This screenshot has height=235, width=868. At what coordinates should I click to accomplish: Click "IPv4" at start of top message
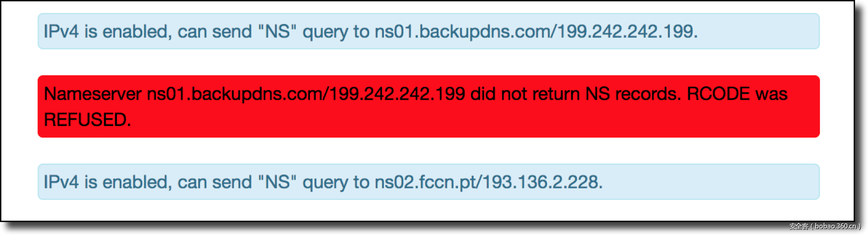61,31
